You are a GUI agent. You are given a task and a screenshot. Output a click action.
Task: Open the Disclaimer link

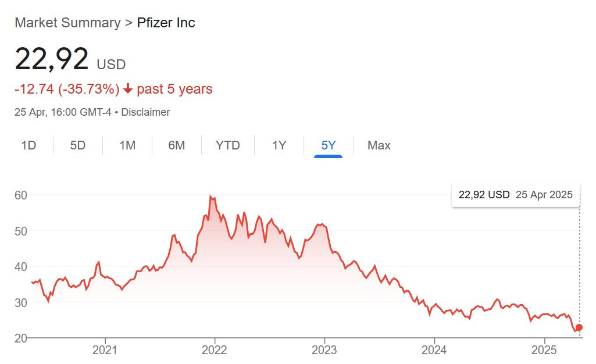pos(145,112)
